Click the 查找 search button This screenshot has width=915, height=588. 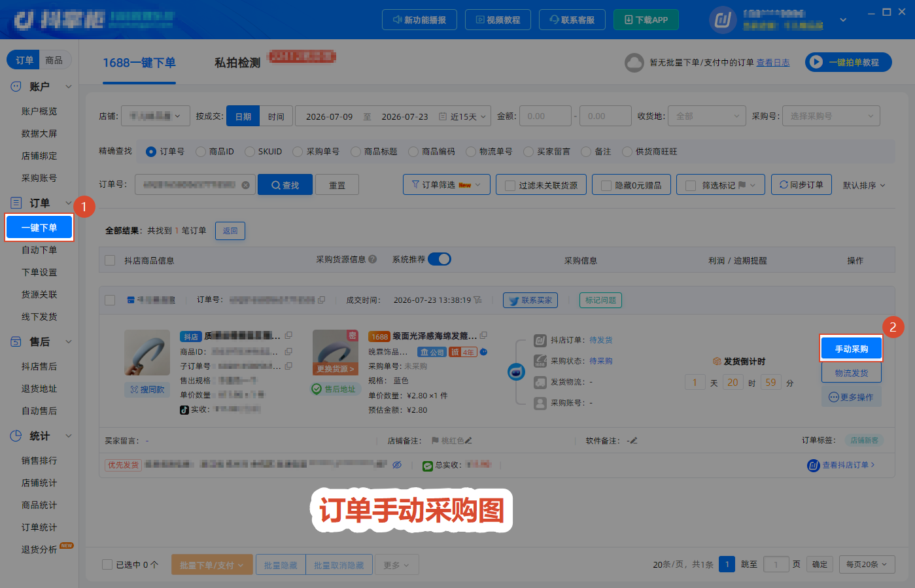tap(285, 185)
